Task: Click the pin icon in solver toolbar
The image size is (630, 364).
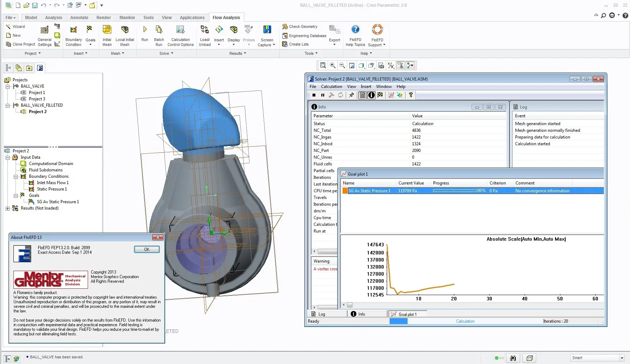Action: click(351, 95)
